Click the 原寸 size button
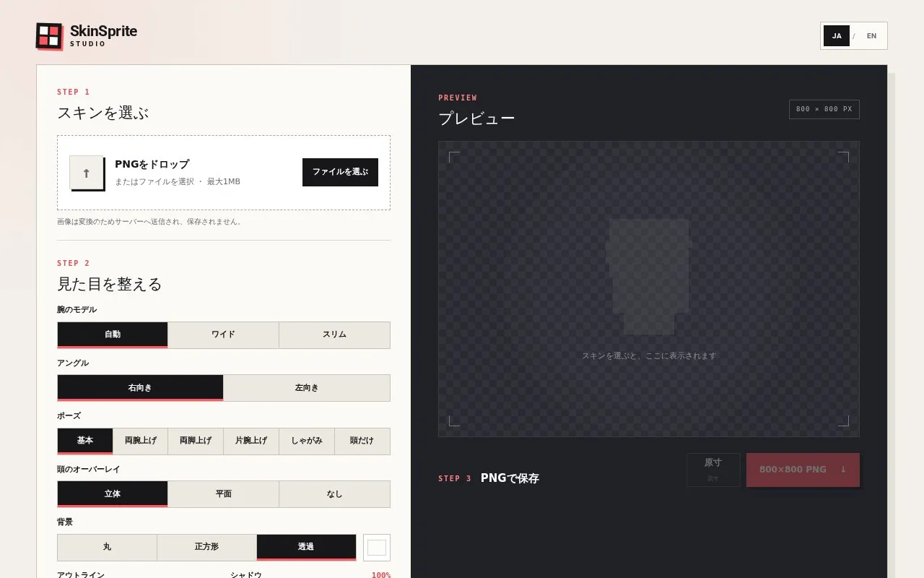 (x=713, y=470)
